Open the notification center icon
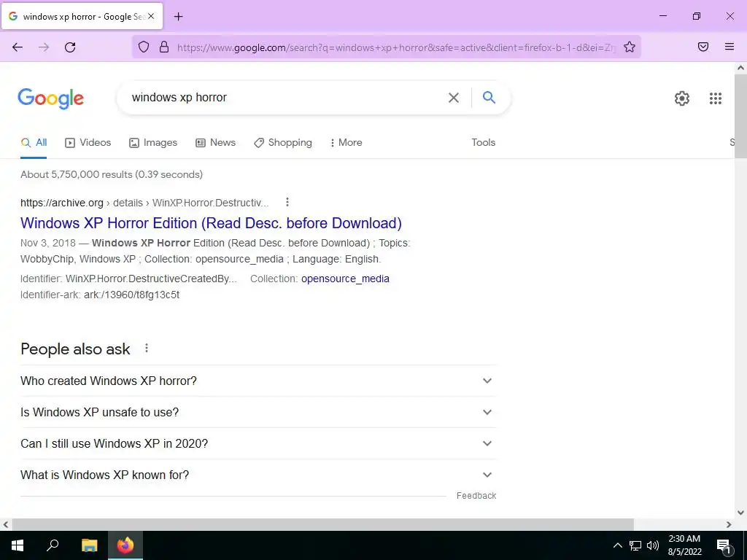This screenshot has height=560, width=747. [x=724, y=545]
